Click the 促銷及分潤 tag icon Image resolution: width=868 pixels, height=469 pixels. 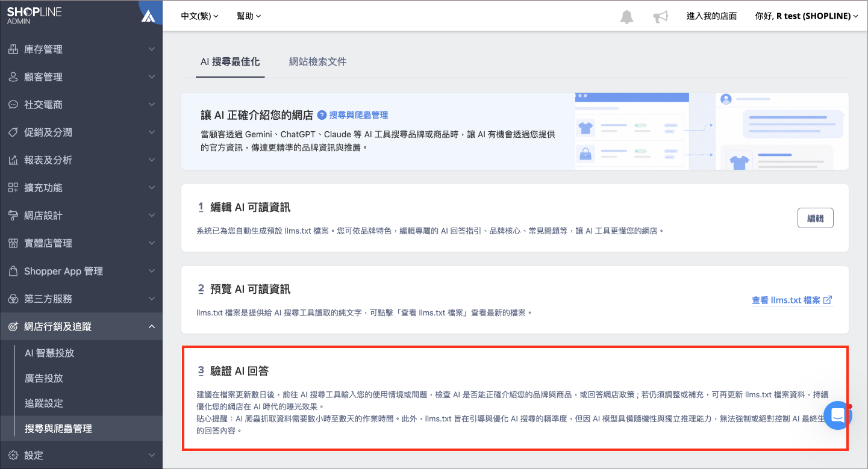(x=13, y=132)
